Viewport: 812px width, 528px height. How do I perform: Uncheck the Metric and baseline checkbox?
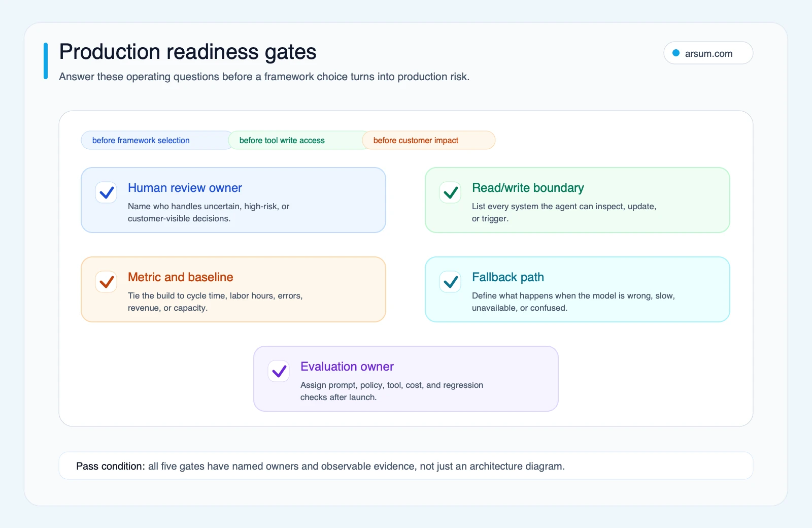pos(107,282)
